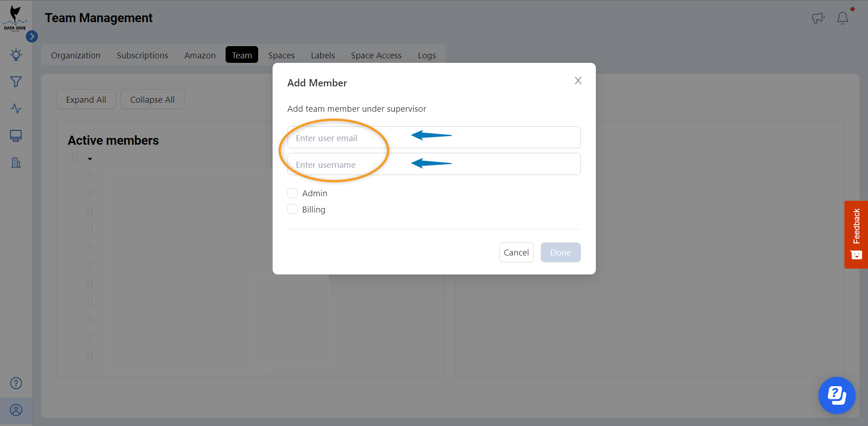The height and width of the screenshot is (426, 868).
Task: Check the Billing checkbox
Action: pos(292,209)
